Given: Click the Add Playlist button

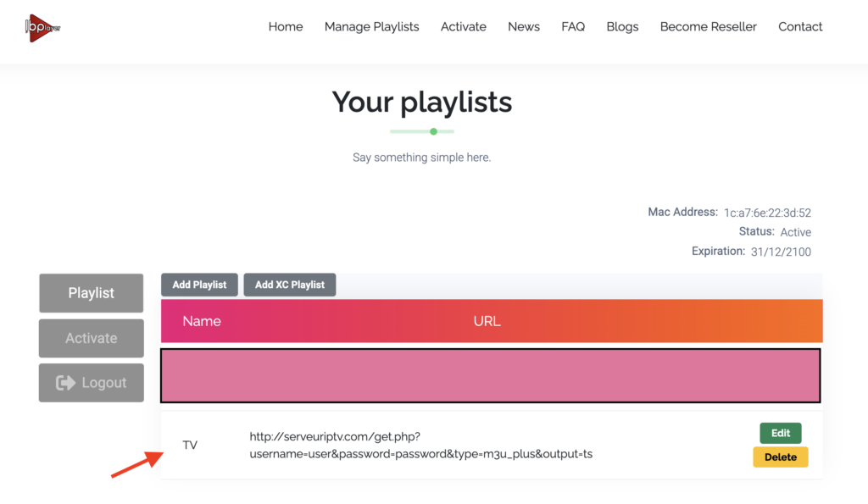Looking at the screenshot, I should pyautogui.click(x=199, y=285).
